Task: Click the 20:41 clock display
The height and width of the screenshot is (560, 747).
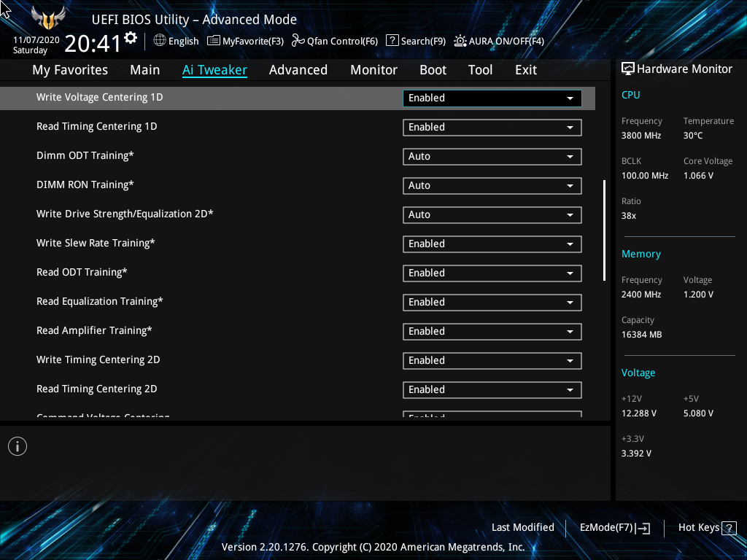Action: [x=93, y=44]
